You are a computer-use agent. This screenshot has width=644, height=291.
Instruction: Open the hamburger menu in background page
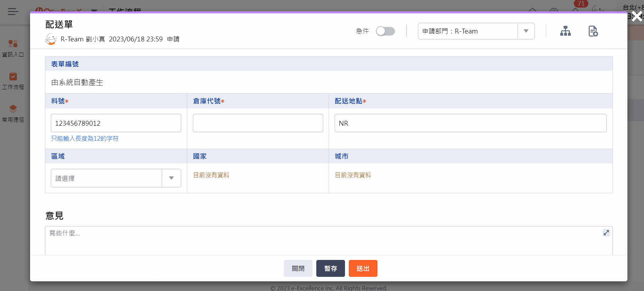(13, 12)
